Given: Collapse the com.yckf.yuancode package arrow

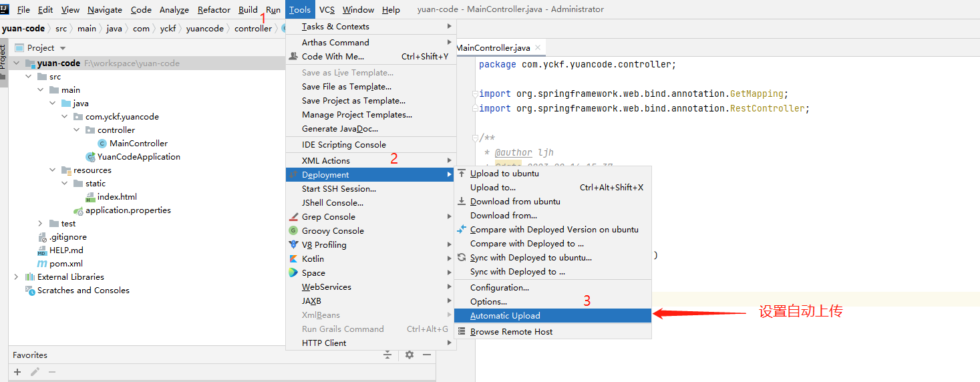Looking at the screenshot, I should point(65,117).
